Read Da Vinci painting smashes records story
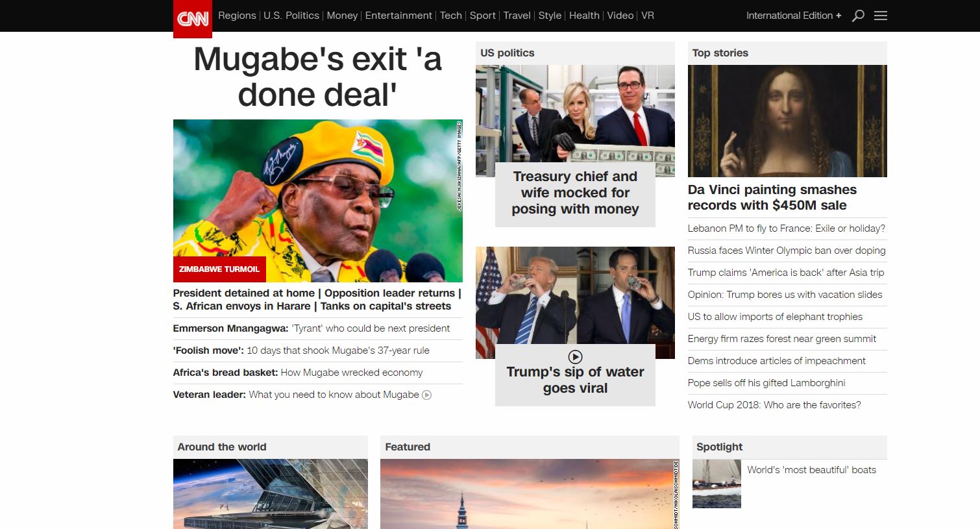The image size is (980, 529). 772,197
